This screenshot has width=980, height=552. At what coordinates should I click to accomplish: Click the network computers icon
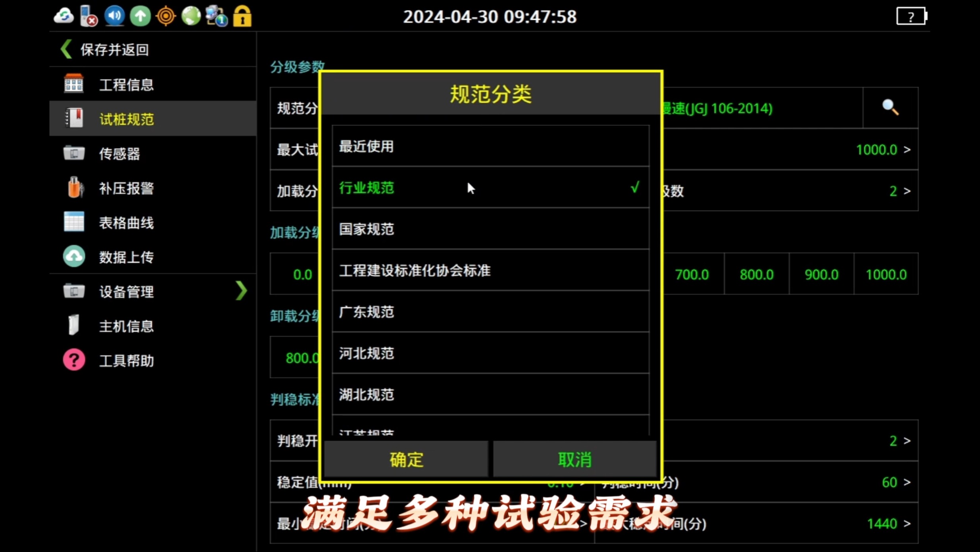pos(217,17)
